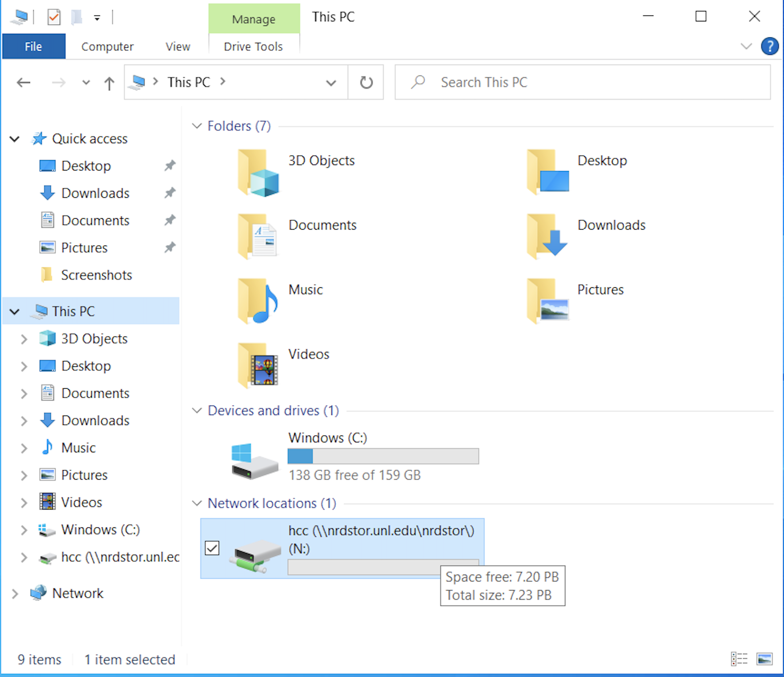Unpin Pictures from Quick access
Screen dimensions: 784x677
170,248
